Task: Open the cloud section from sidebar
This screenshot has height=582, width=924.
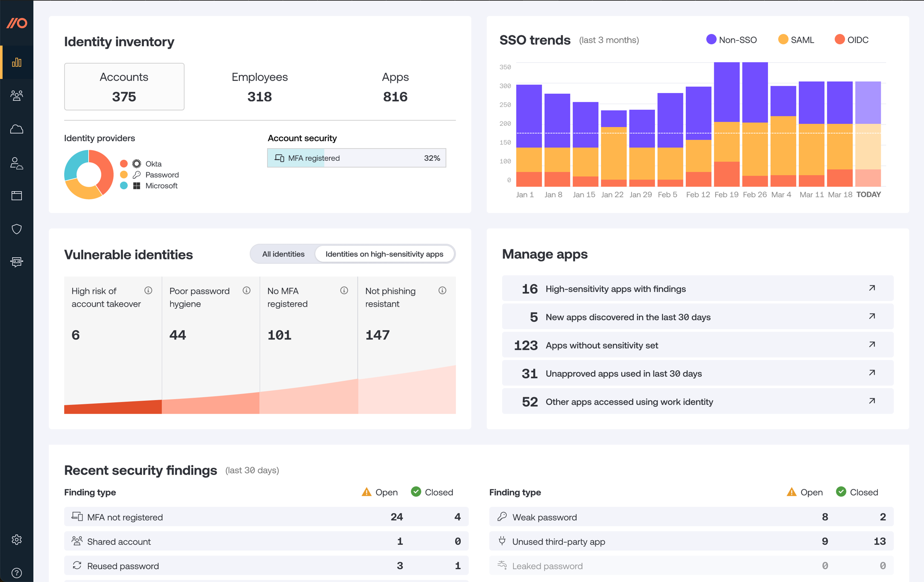Action: coord(16,129)
